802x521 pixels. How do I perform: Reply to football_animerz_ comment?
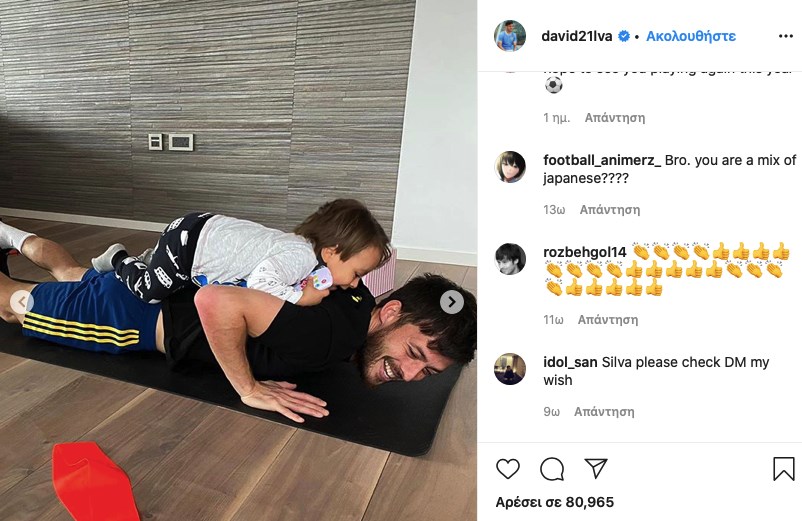point(610,210)
